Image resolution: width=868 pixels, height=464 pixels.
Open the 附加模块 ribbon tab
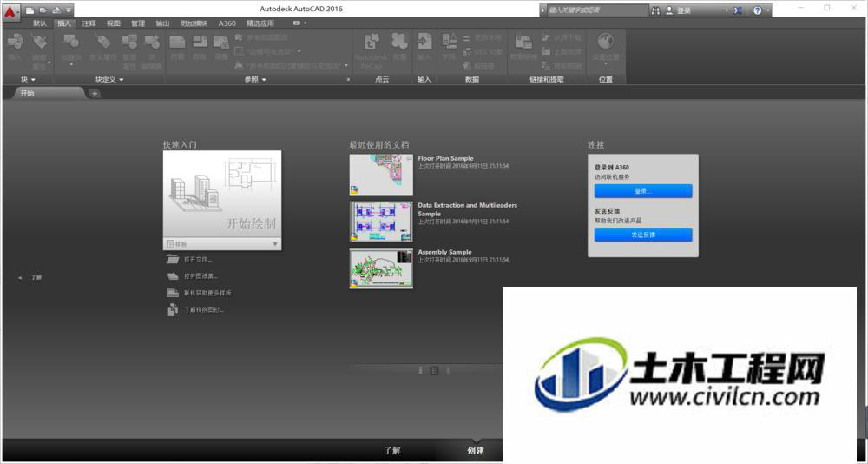[x=194, y=23]
